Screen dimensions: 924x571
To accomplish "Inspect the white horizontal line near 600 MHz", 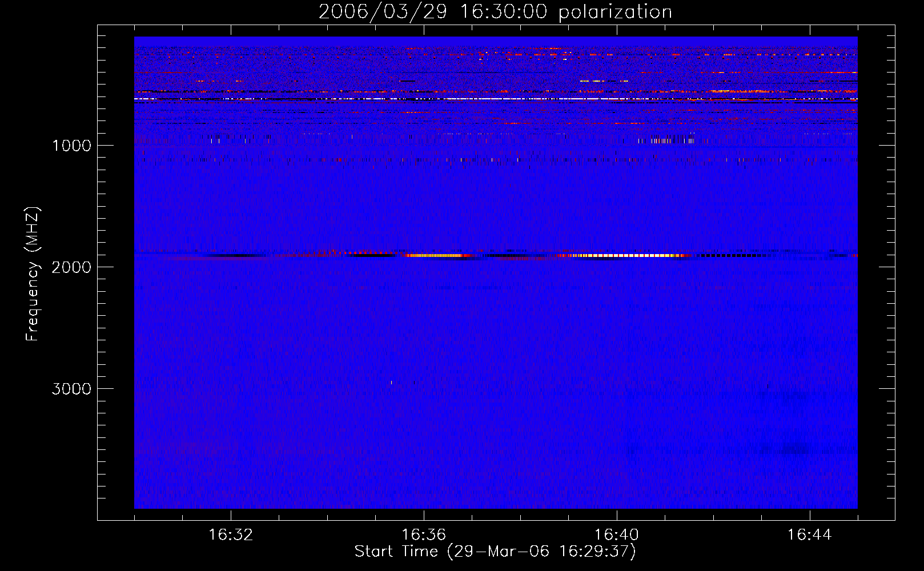I will [x=495, y=99].
